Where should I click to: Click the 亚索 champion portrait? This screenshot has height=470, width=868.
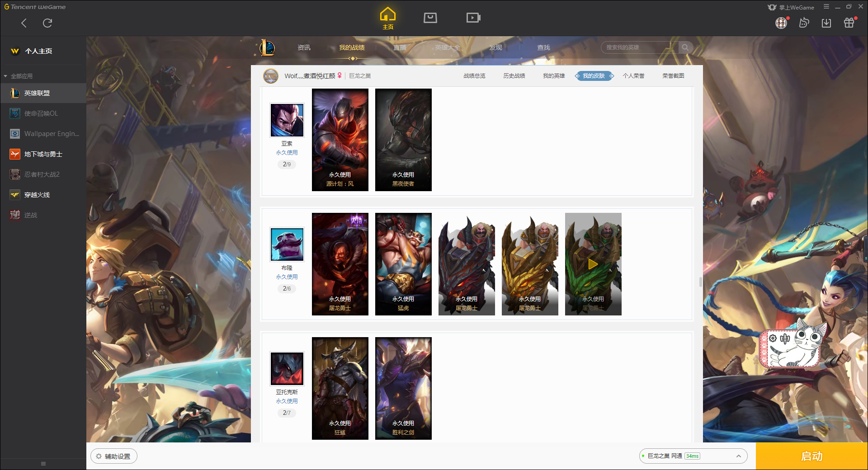287,120
